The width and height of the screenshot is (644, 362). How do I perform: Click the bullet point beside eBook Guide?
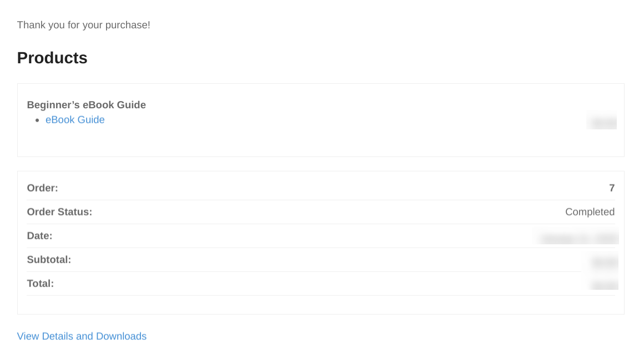37,119
